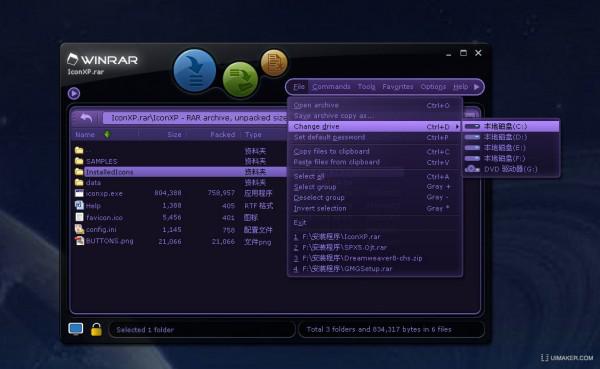Open the Commands menu

pos(331,87)
